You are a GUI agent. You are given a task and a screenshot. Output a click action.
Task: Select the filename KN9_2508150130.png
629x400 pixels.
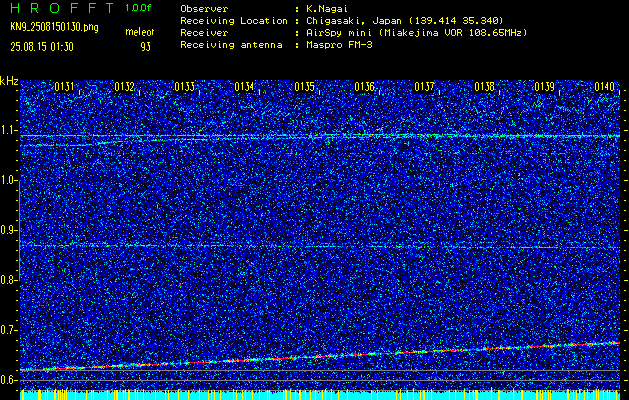[54, 27]
